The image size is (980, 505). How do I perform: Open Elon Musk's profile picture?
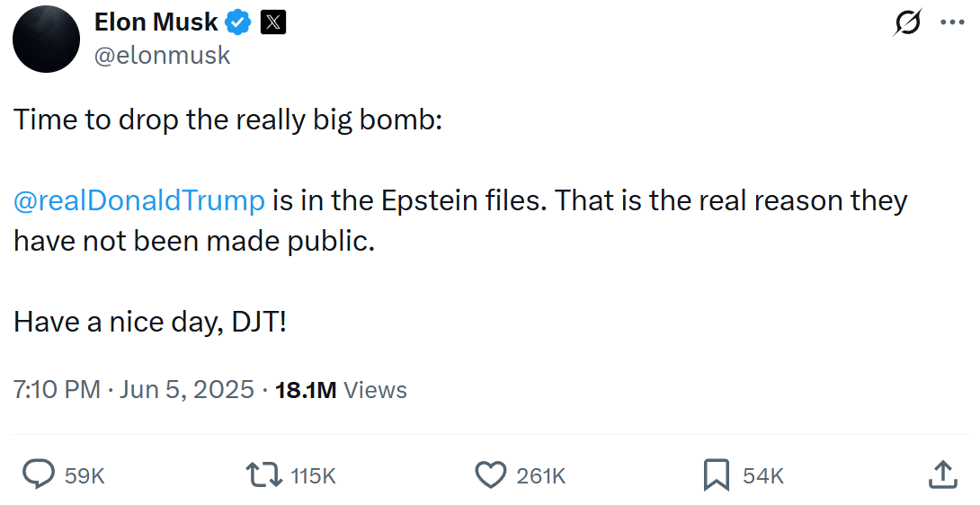pos(47,39)
